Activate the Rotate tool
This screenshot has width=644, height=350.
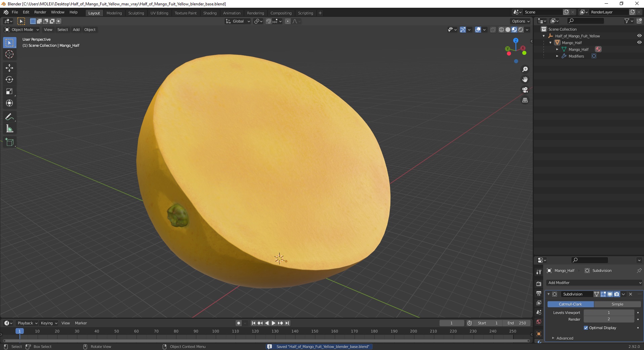(x=9, y=79)
